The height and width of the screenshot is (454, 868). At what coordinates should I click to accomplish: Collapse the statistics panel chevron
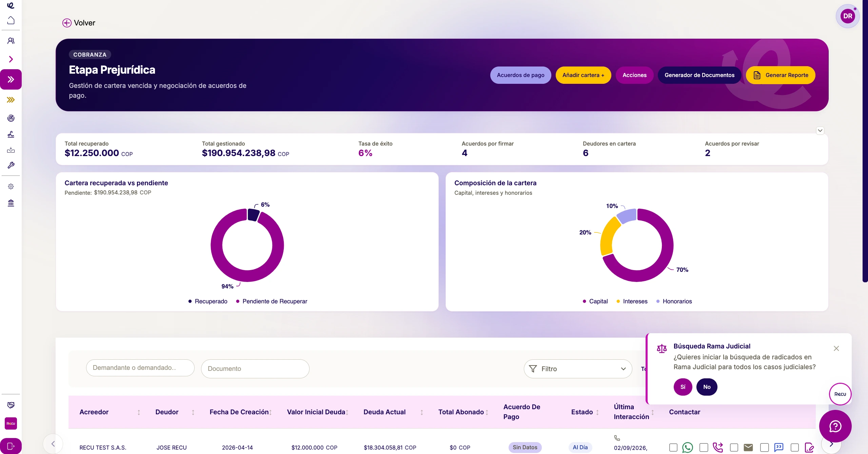[x=820, y=131]
